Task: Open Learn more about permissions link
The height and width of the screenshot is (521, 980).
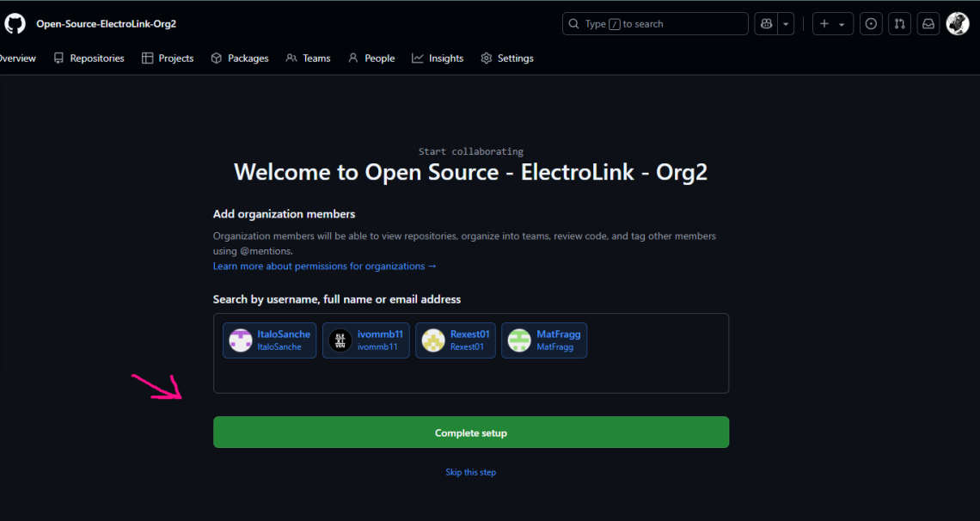Action: tap(324, 267)
